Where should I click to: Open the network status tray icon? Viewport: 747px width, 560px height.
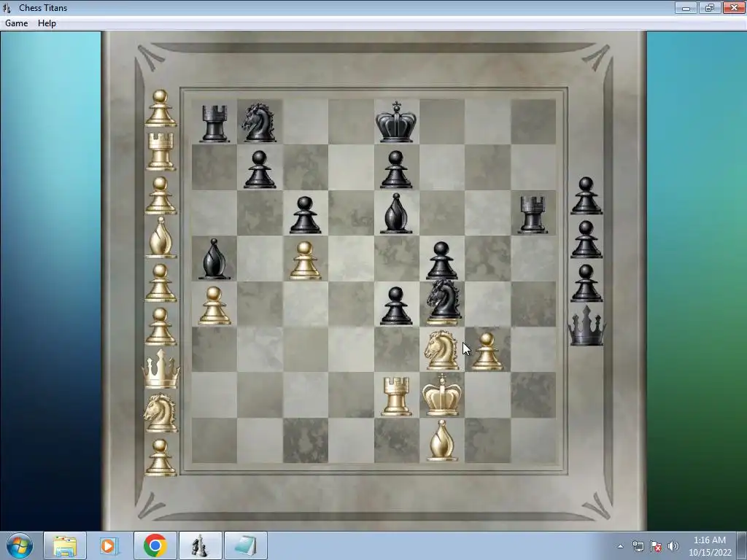coord(638,546)
